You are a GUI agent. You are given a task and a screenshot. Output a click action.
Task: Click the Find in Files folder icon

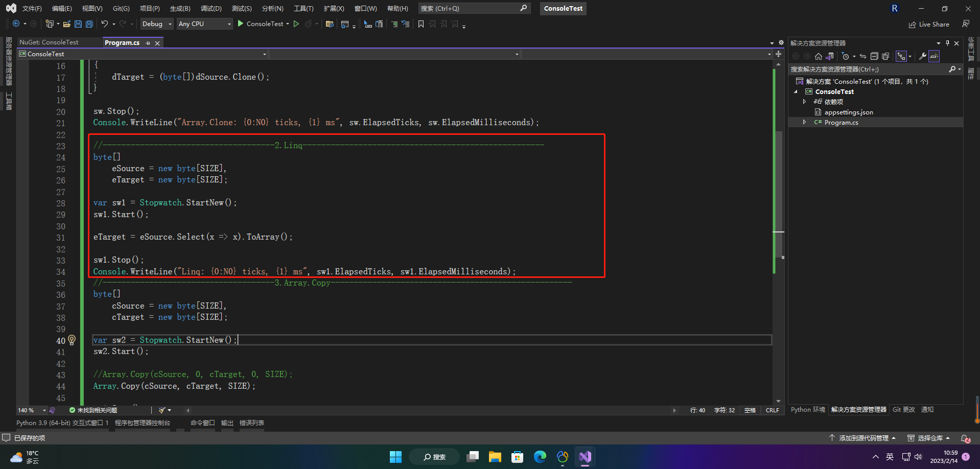(330, 24)
